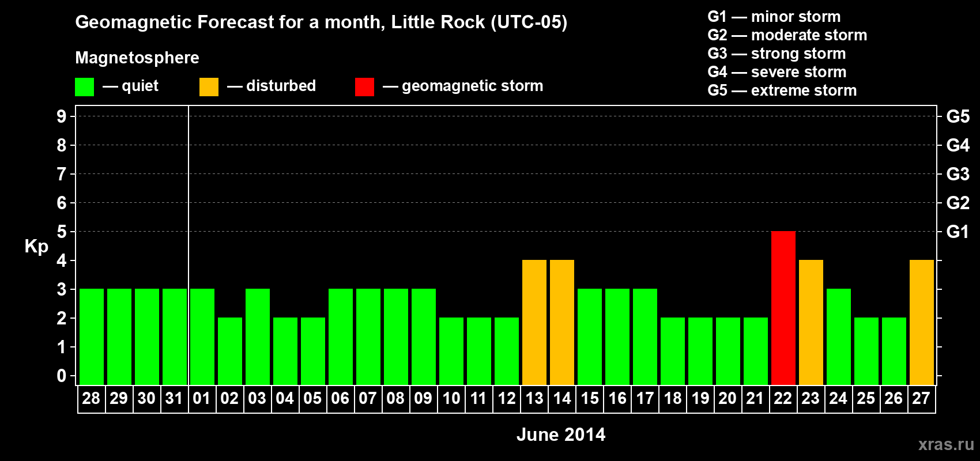980x461 pixels.
Task: Click the G5 right-axis label
Action: (x=958, y=116)
